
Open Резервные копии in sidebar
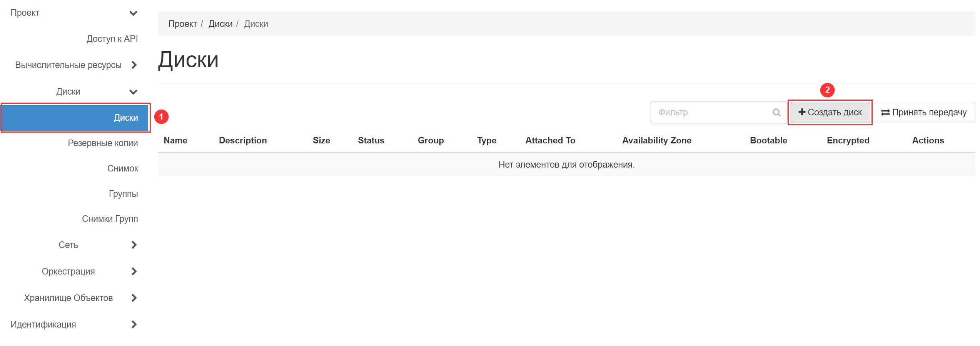103,143
